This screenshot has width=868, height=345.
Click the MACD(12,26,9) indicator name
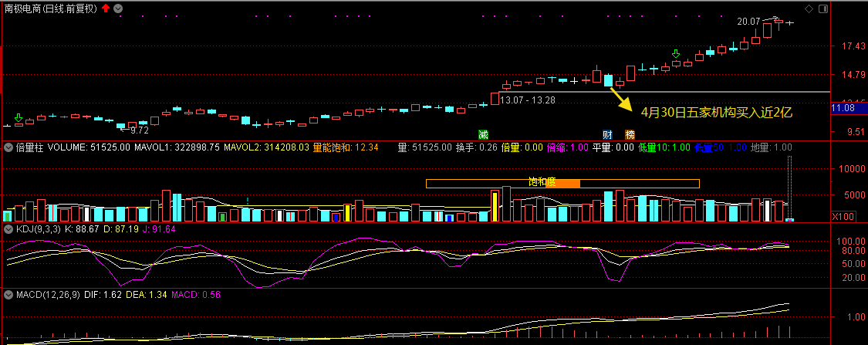48,295
